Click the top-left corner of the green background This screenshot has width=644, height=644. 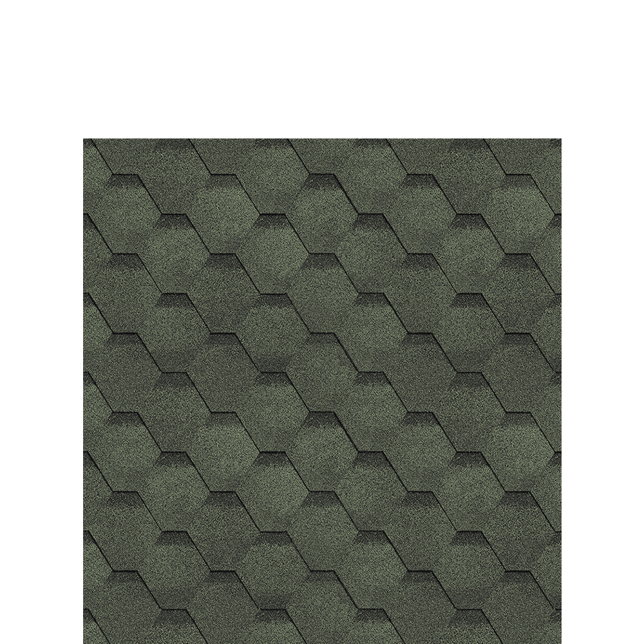(x=3, y=3)
